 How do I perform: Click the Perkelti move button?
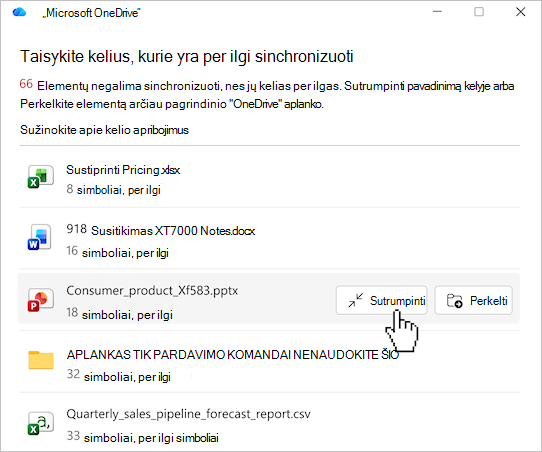pos(473,300)
